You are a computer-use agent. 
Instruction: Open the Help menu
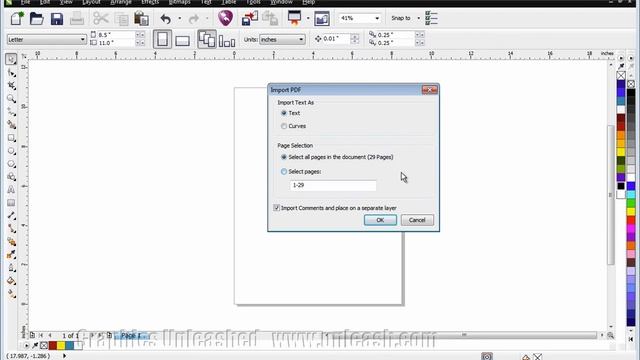click(309, 2)
